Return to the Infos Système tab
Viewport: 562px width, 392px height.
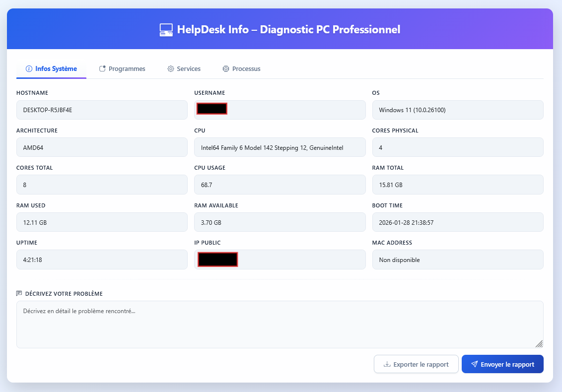(x=51, y=68)
